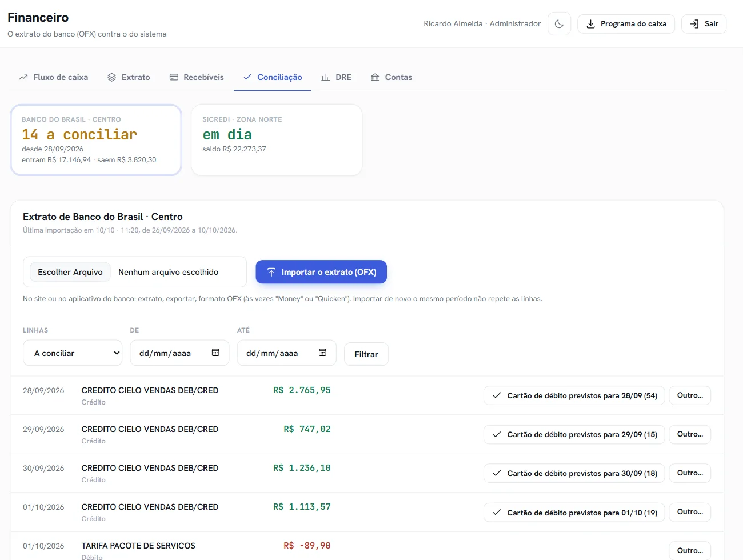This screenshot has height=560, width=743.
Task: Toggle dark mode with the moon icon
Action: pos(559,24)
